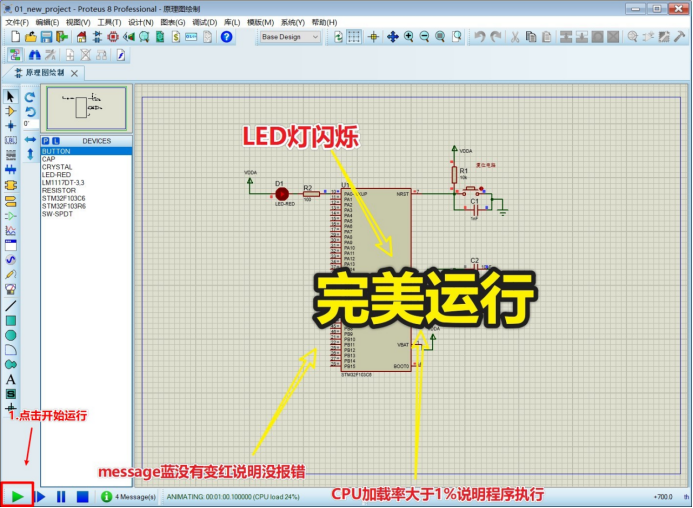693x508 pixels.
Task: Select the Virtual Instruments meter icon
Action: [x=11, y=289]
